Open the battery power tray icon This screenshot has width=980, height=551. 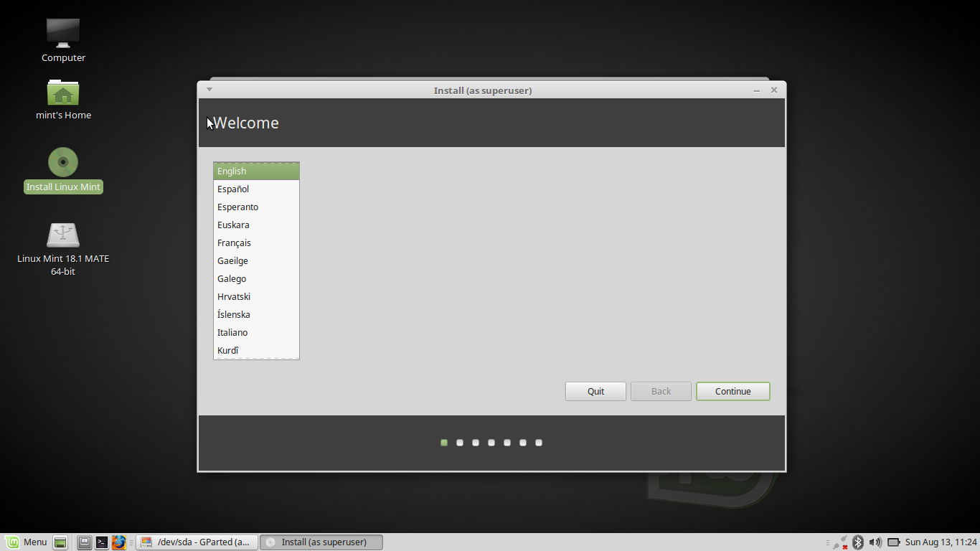point(894,542)
